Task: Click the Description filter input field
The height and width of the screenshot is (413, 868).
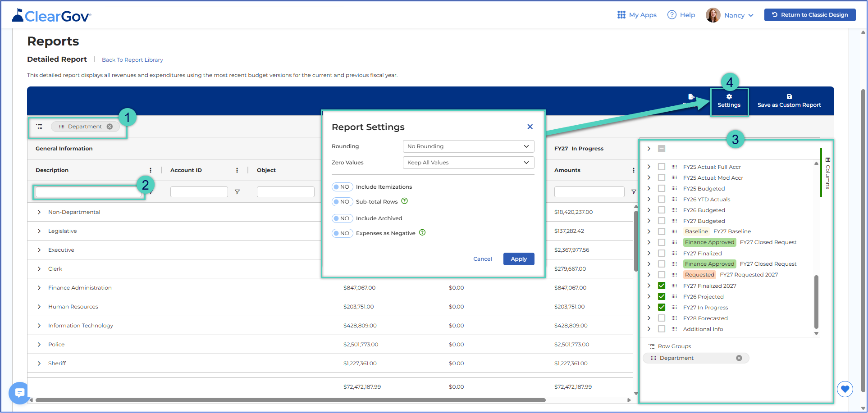Action: pyautogui.click(x=88, y=192)
